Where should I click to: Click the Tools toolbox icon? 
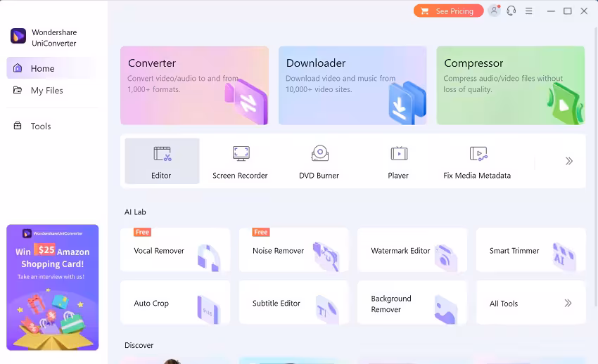pos(18,126)
